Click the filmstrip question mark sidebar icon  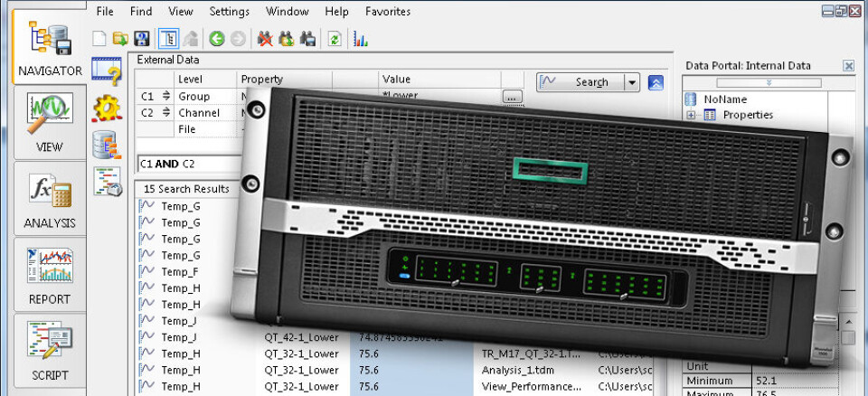pos(107,71)
